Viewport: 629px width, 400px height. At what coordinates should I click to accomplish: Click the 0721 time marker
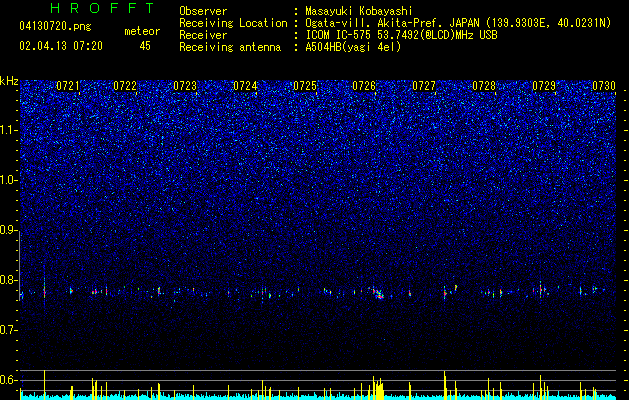click(68, 86)
